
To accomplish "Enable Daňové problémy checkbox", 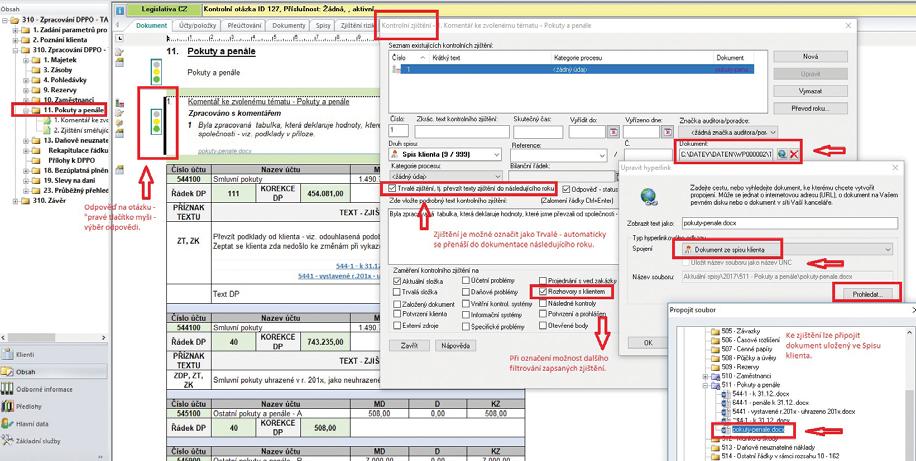I will click(466, 292).
